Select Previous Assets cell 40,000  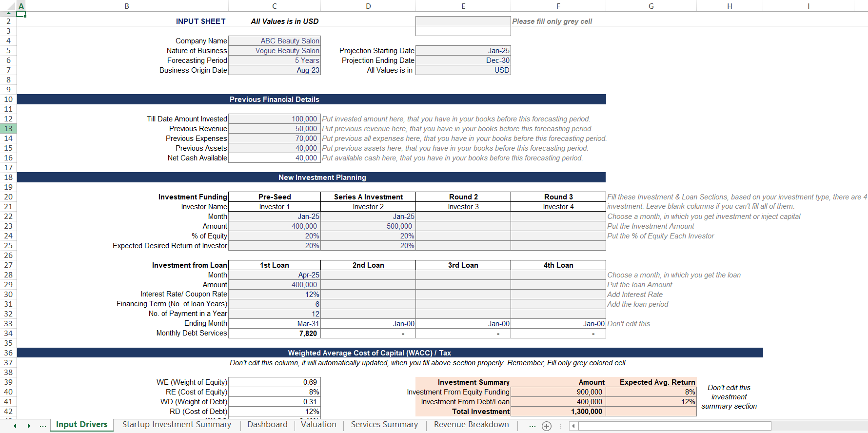click(275, 148)
